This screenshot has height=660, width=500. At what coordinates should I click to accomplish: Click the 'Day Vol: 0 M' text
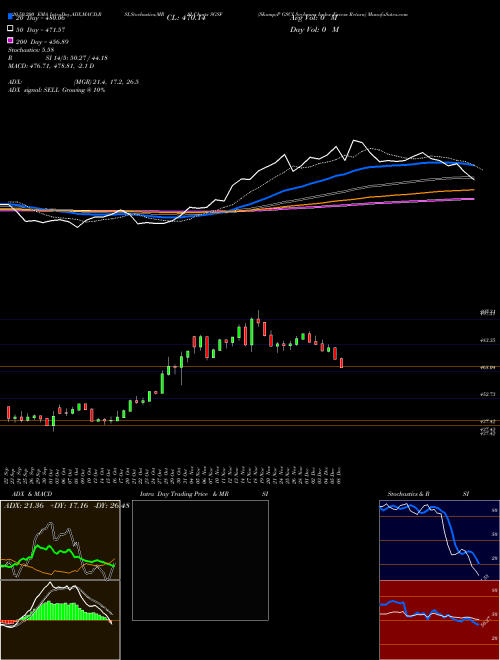314,29
